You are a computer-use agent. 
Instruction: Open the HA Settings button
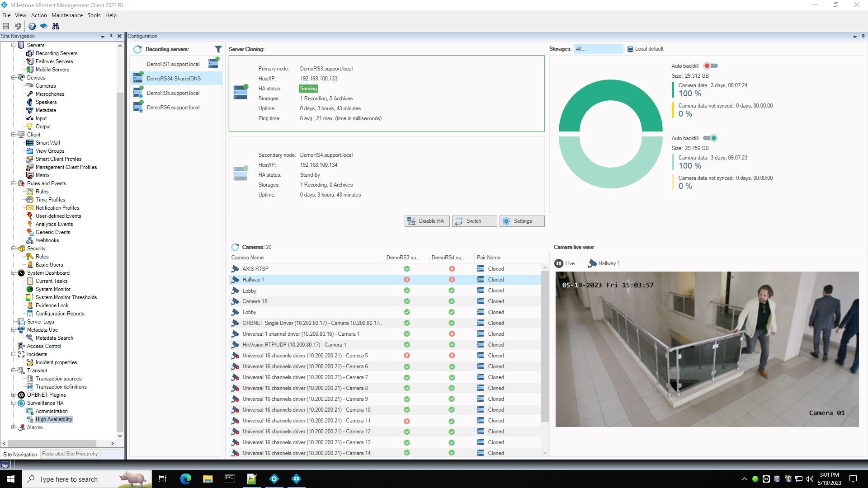(x=522, y=221)
